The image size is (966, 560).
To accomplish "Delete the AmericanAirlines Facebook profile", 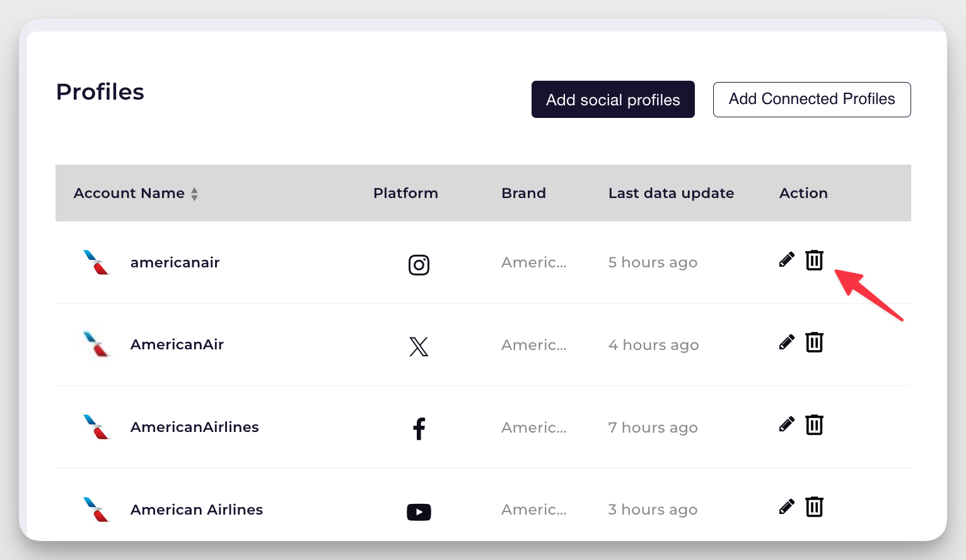I will (814, 425).
